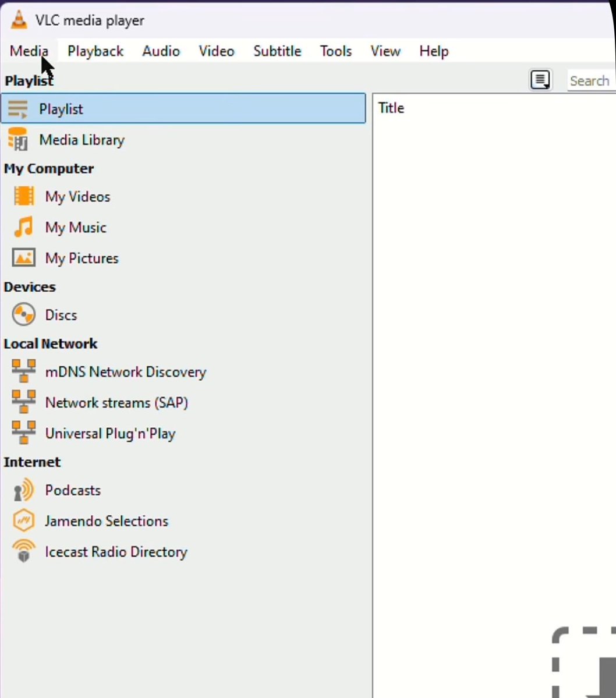
Task: Select Network streams (SAP) label
Action: coord(116,403)
